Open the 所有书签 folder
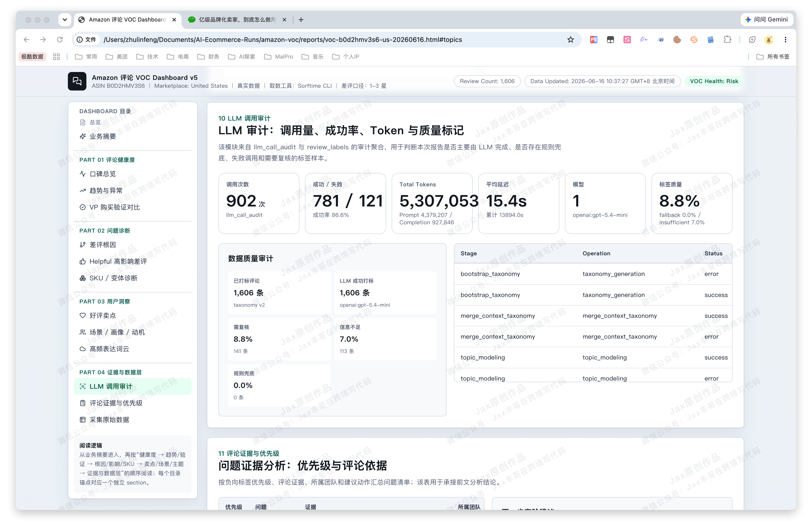 coord(773,57)
